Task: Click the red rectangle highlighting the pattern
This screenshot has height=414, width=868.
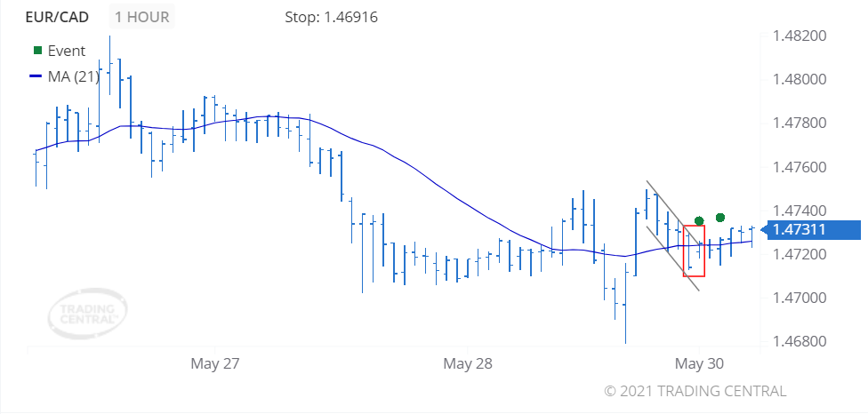Action: coord(695,251)
